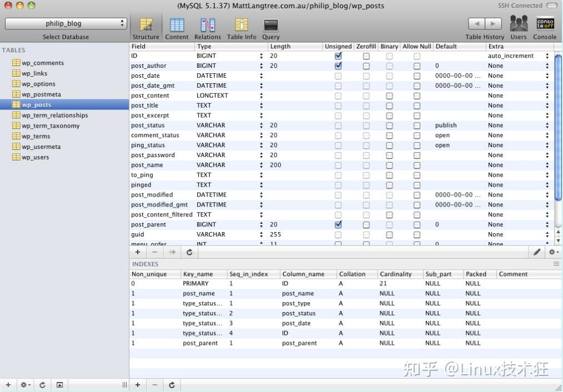The height and width of the screenshot is (392, 563).
Task: Add a new field with plus button
Action: point(138,252)
